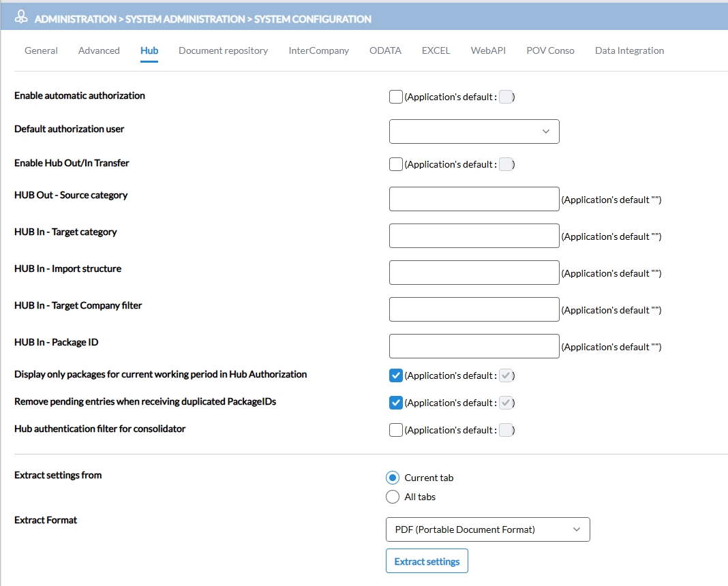Open the WebAPI tab

pyautogui.click(x=488, y=50)
